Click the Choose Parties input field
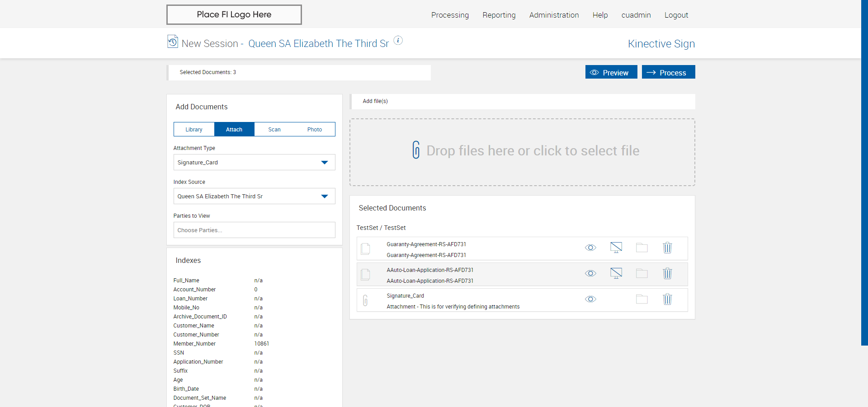Screen dimensions: 868x407 point(254,230)
